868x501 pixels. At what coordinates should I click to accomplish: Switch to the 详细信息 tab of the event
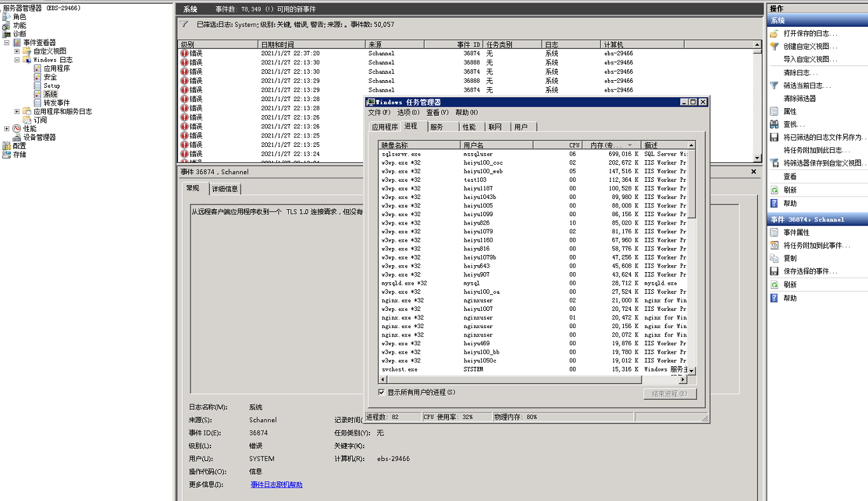coord(224,189)
